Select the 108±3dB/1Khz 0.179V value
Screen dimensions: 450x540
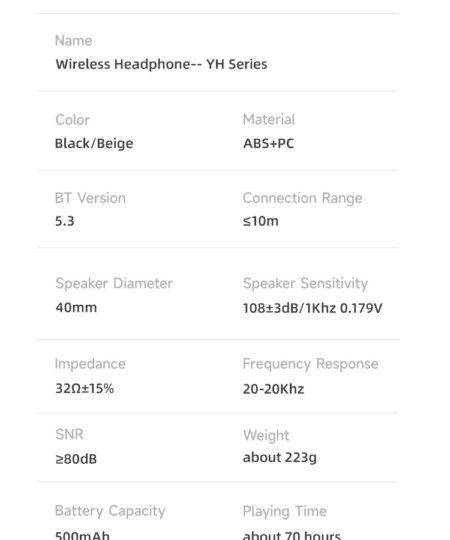tap(313, 308)
